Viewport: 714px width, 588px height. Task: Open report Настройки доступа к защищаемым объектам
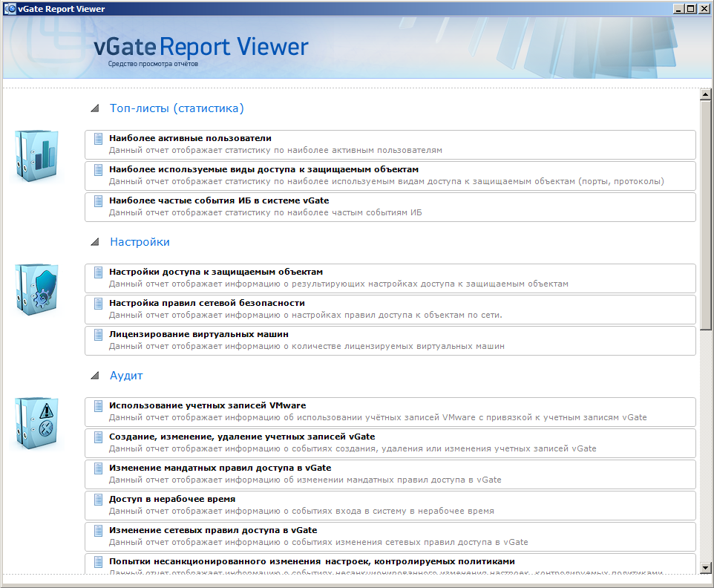(x=390, y=278)
